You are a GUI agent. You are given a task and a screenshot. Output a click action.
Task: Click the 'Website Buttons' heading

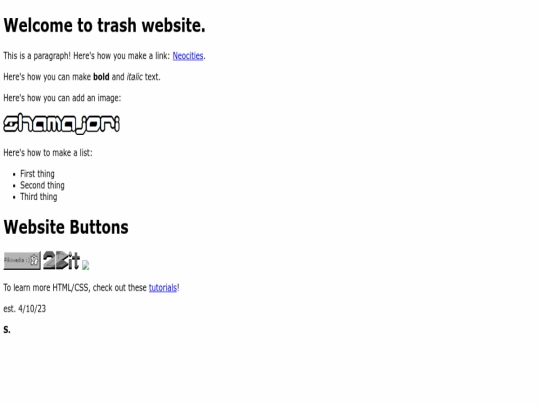tap(66, 227)
